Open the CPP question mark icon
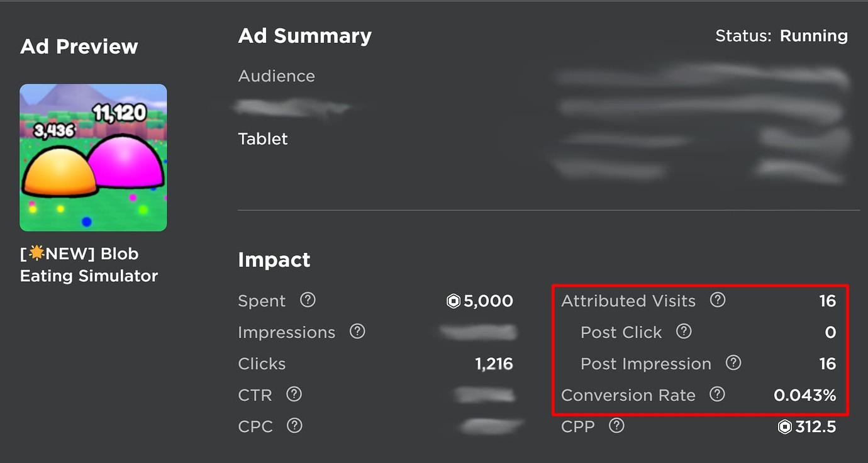Image resolution: width=868 pixels, height=463 pixels. [616, 426]
